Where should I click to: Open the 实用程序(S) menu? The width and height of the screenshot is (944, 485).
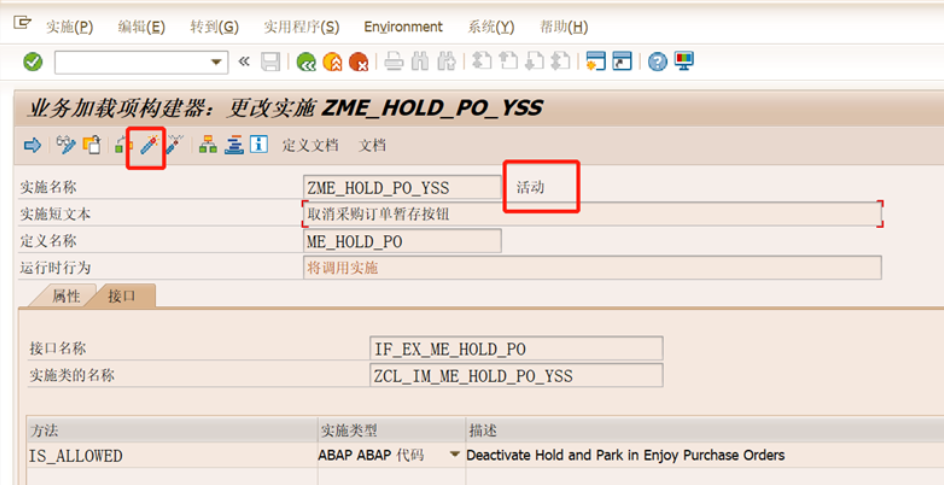pos(302,27)
